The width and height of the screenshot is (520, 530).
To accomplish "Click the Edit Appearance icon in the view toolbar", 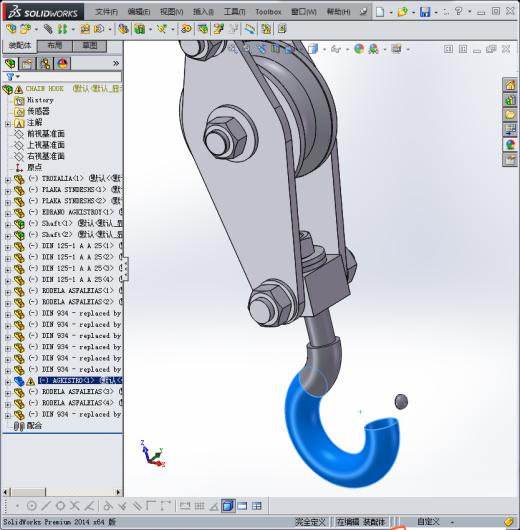I will click(359, 49).
